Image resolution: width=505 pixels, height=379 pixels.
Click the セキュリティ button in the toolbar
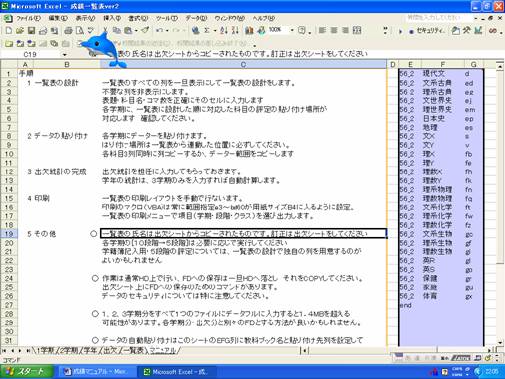427,31
